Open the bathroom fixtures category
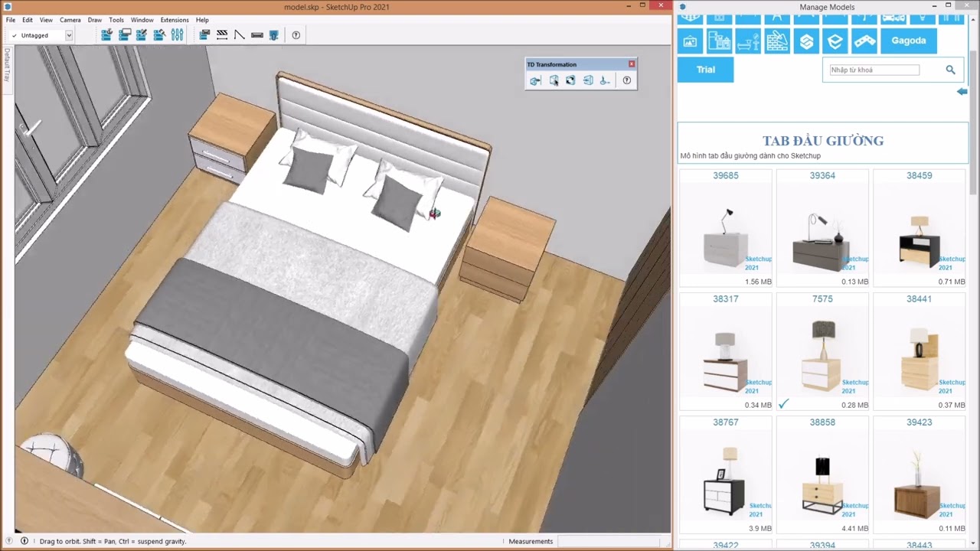This screenshot has height=551, width=980. [748, 41]
